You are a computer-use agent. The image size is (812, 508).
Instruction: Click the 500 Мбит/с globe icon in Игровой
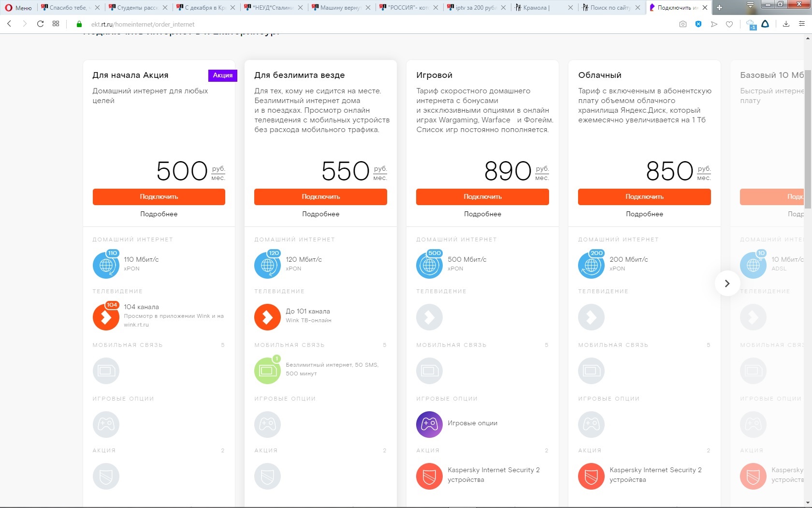[429, 265]
